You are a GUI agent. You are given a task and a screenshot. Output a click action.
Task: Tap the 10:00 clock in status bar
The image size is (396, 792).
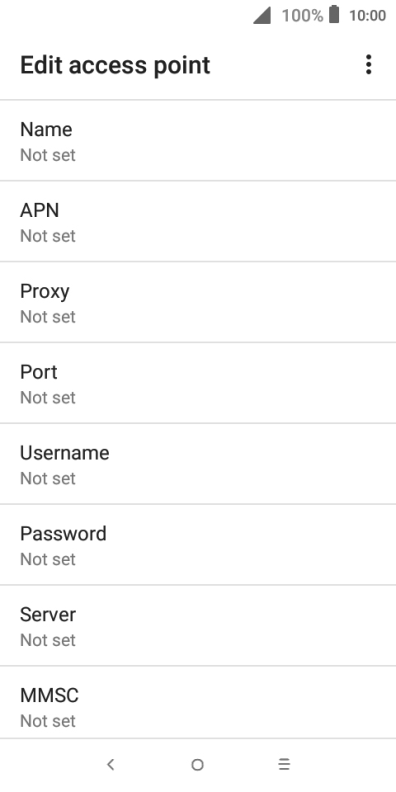pyautogui.click(x=368, y=16)
